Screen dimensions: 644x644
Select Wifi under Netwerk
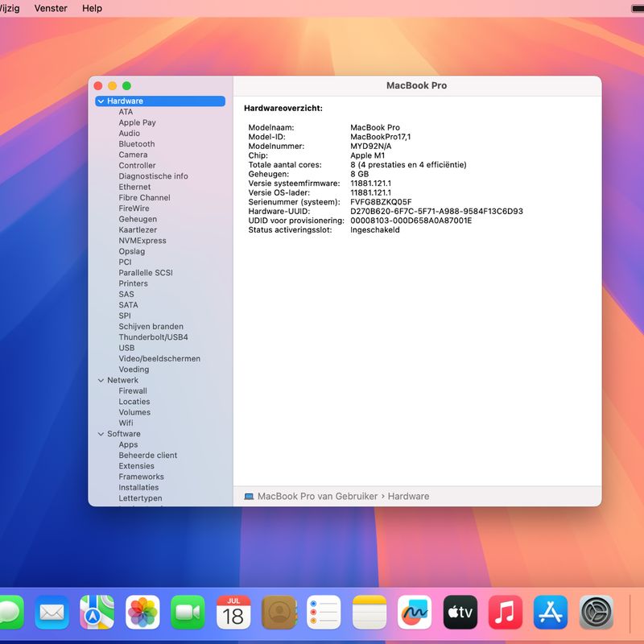tap(126, 423)
